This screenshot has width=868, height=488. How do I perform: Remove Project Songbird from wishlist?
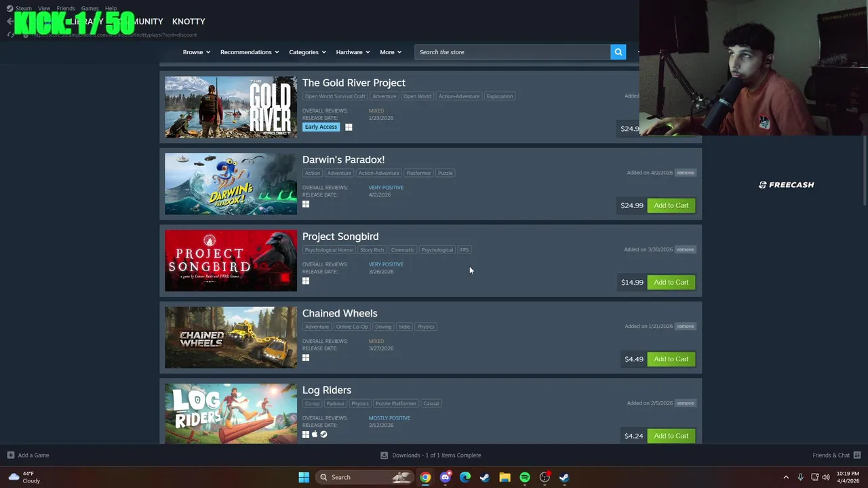[685, 249]
